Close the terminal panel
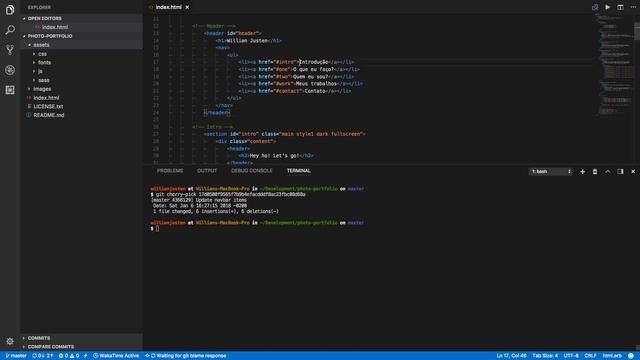640x360 pixels. coord(633,171)
